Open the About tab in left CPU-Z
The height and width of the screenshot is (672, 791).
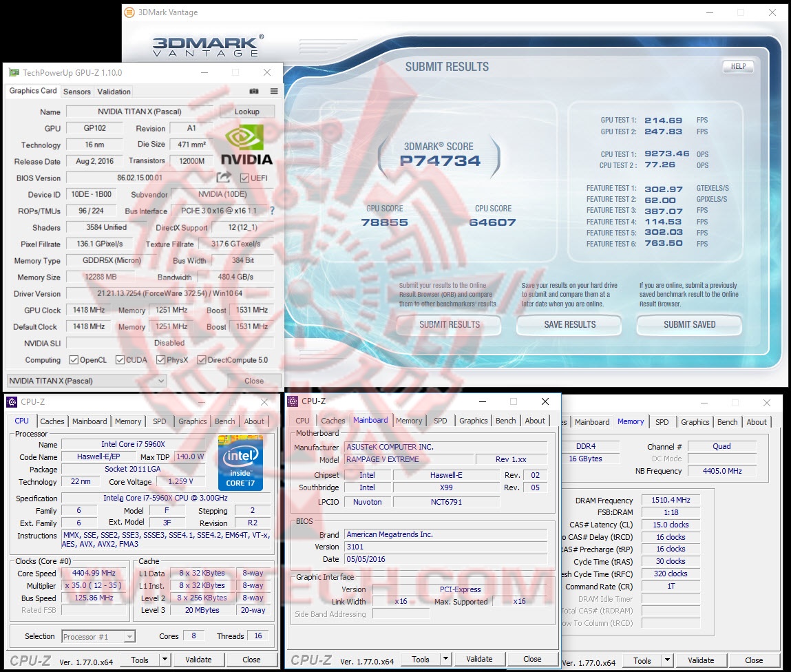pyautogui.click(x=254, y=421)
